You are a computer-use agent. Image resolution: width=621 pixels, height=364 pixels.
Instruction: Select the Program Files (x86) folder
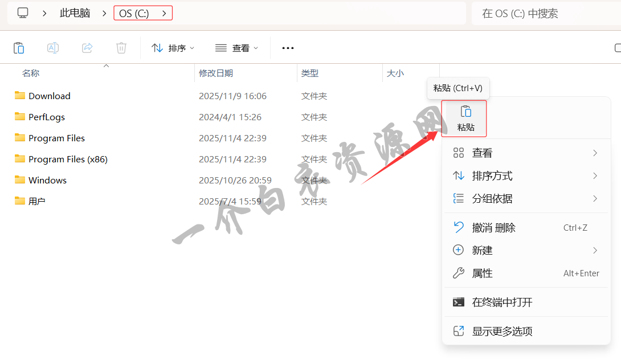[x=68, y=159]
